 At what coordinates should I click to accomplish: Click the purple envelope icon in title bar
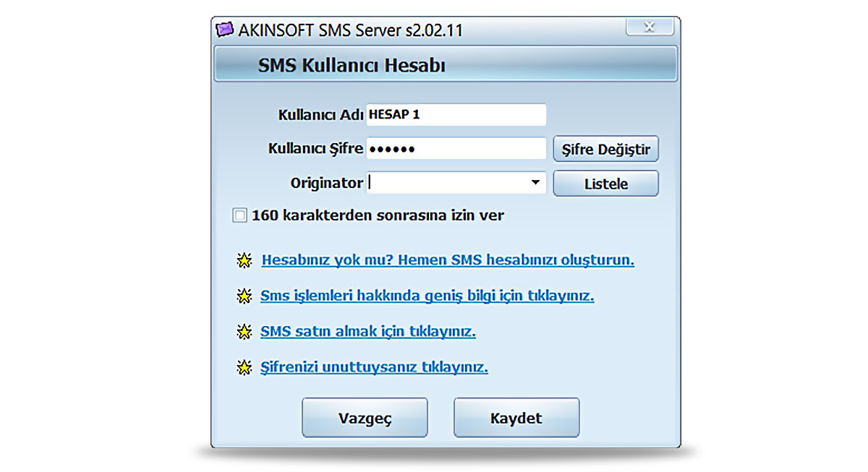tap(225, 30)
